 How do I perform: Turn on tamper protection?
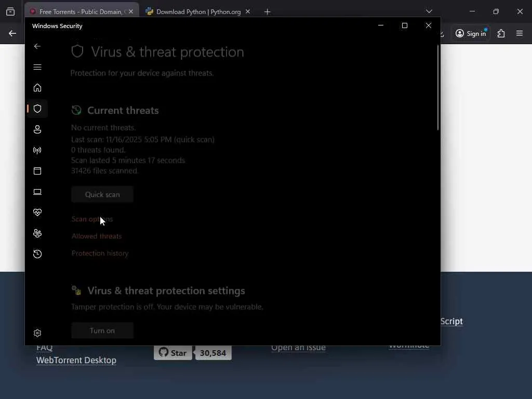[x=102, y=330]
